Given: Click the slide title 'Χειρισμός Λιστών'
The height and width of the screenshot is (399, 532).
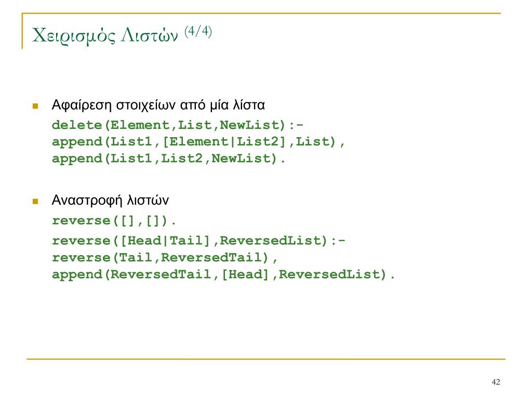Looking at the screenshot, I should [105, 35].
